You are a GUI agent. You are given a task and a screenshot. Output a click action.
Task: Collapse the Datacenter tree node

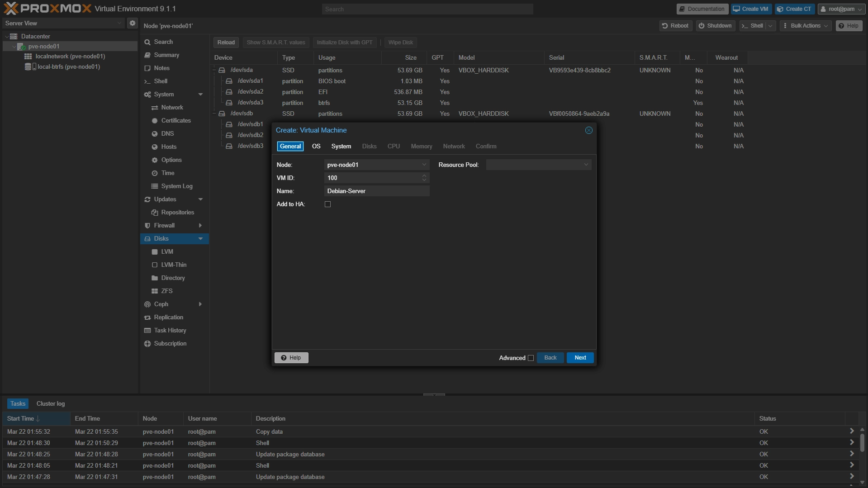7,36
